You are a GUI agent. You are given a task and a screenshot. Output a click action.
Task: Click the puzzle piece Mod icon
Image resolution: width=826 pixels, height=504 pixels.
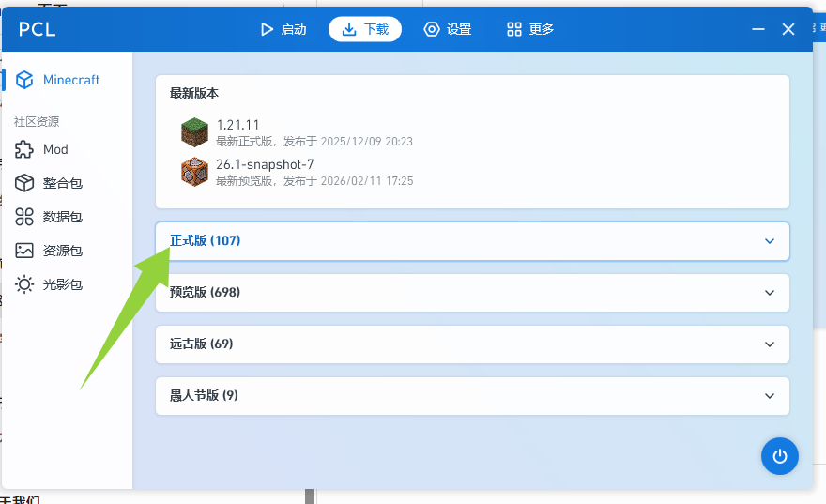coord(24,149)
